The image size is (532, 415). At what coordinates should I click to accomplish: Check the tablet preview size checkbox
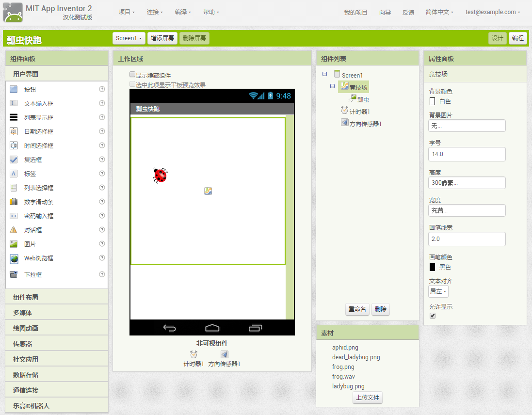(x=132, y=84)
